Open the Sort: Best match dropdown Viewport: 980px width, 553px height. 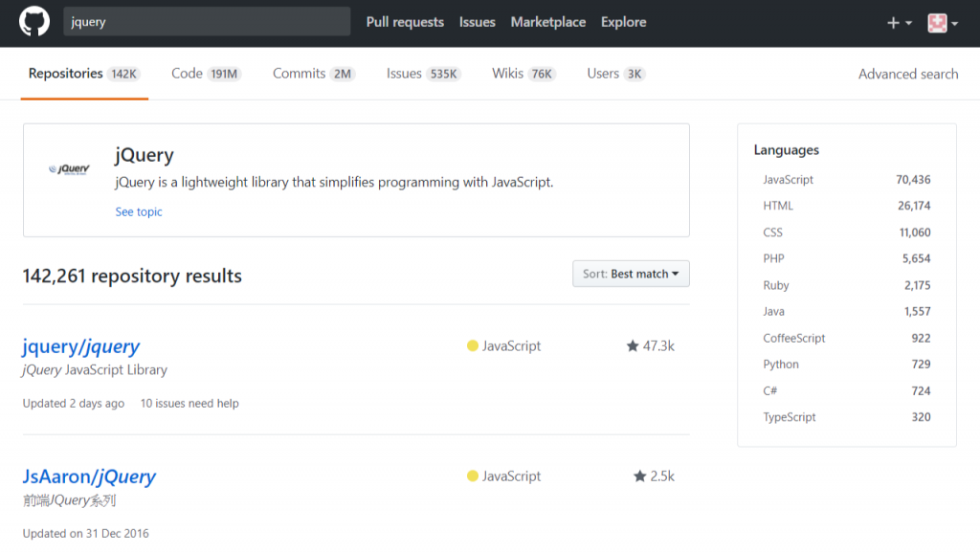(x=631, y=274)
